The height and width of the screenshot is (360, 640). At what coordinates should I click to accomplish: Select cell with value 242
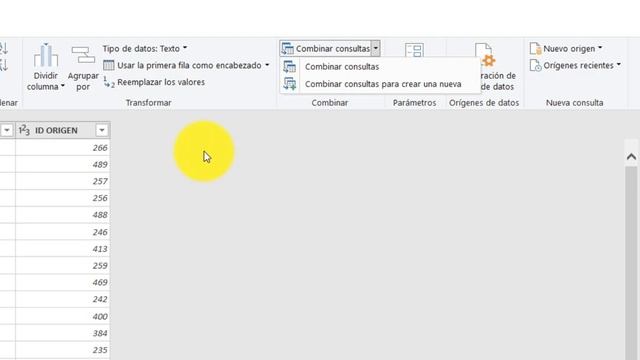pos(63,299)
